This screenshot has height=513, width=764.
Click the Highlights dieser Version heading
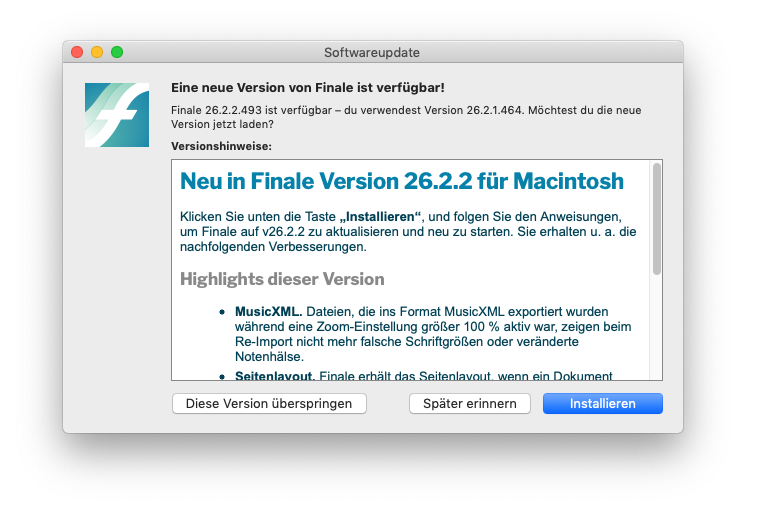click(282, 279)
